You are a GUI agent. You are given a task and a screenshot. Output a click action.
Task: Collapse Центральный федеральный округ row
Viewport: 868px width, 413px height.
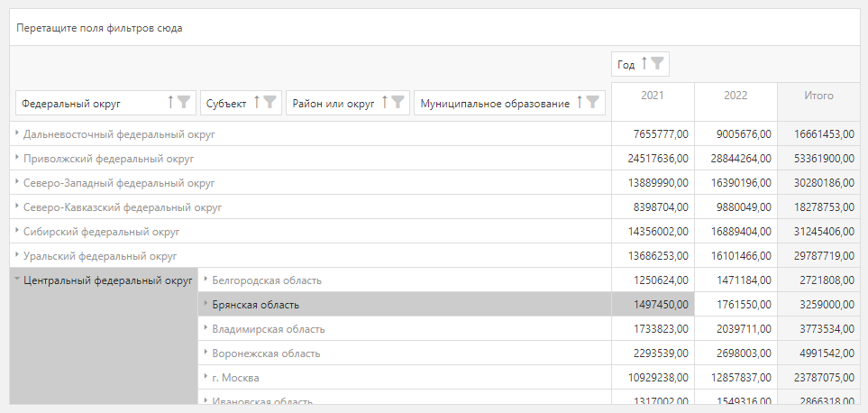17,280
